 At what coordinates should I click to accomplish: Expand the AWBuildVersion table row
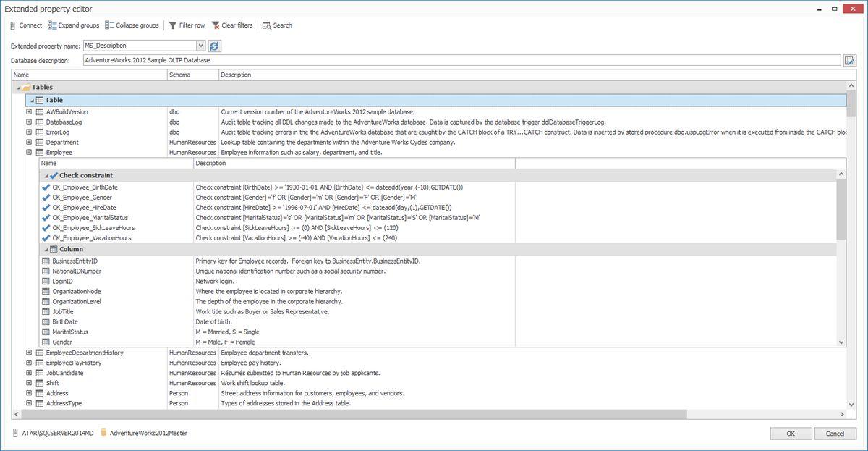tap(29, 112)
